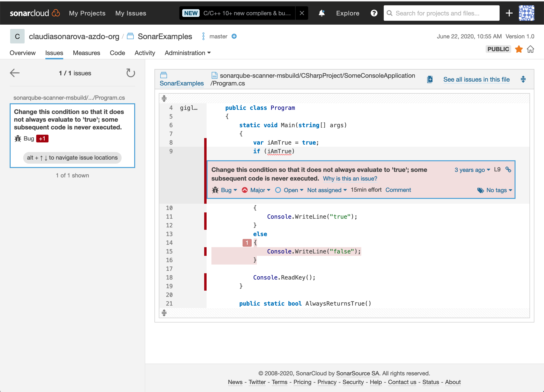This screenshot has width=544, height=392.
Task: Click Comment on the issue
Action: click(x=398, y=190)
